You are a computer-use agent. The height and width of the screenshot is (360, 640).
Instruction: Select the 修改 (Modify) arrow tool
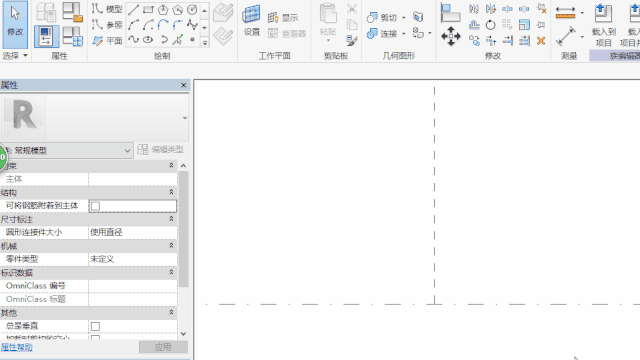[15, 24]
